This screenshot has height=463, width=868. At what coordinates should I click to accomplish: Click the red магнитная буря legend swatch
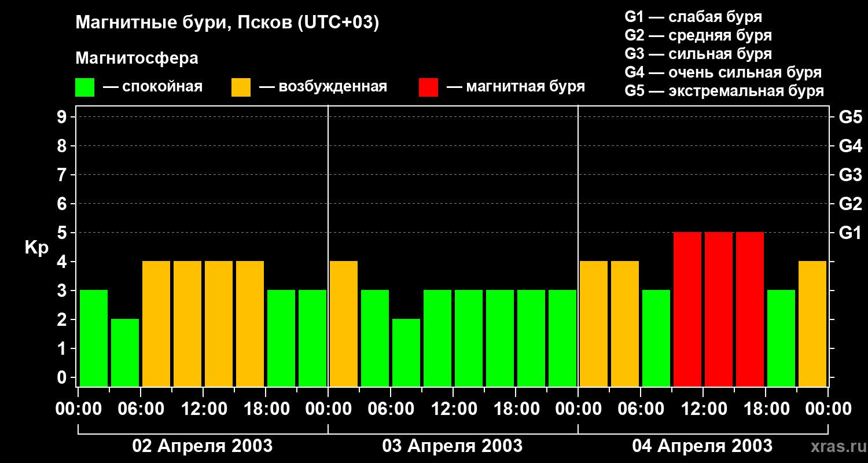click(428, 87)
